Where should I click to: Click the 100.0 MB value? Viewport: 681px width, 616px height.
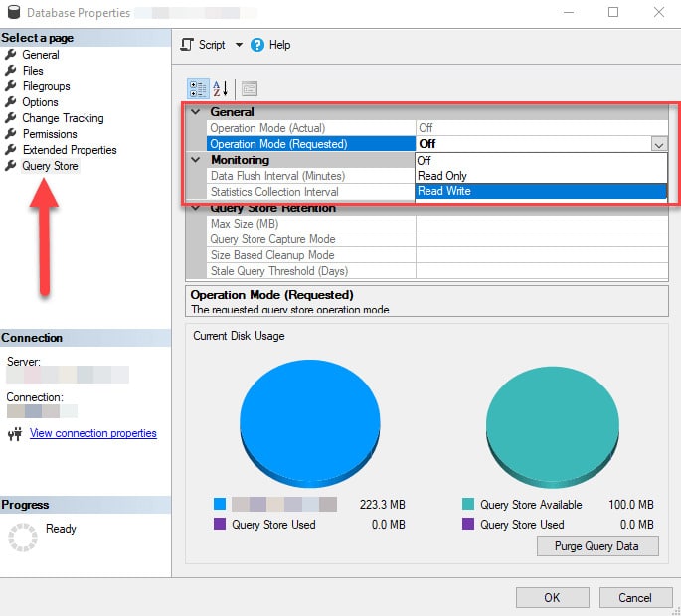click(631, 505)
